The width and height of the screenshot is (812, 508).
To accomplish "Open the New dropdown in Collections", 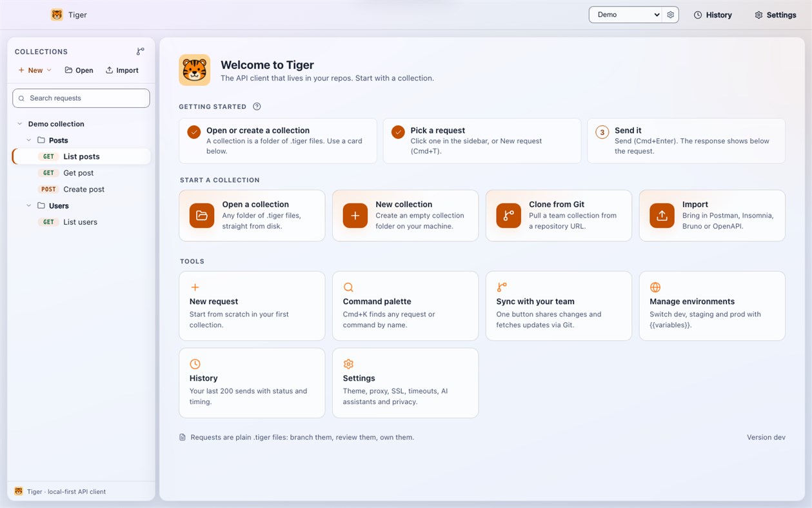I will click(35, 70).
